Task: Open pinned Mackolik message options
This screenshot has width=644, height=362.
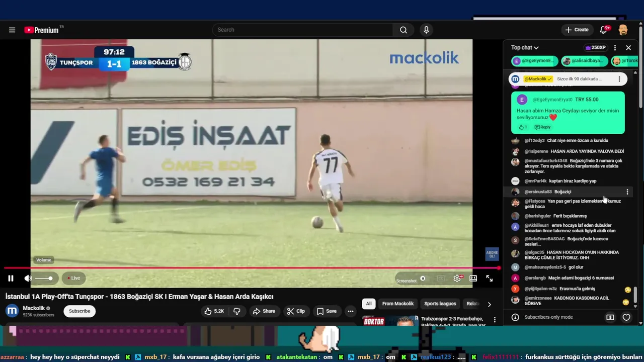Action: [x=619, y=79]
